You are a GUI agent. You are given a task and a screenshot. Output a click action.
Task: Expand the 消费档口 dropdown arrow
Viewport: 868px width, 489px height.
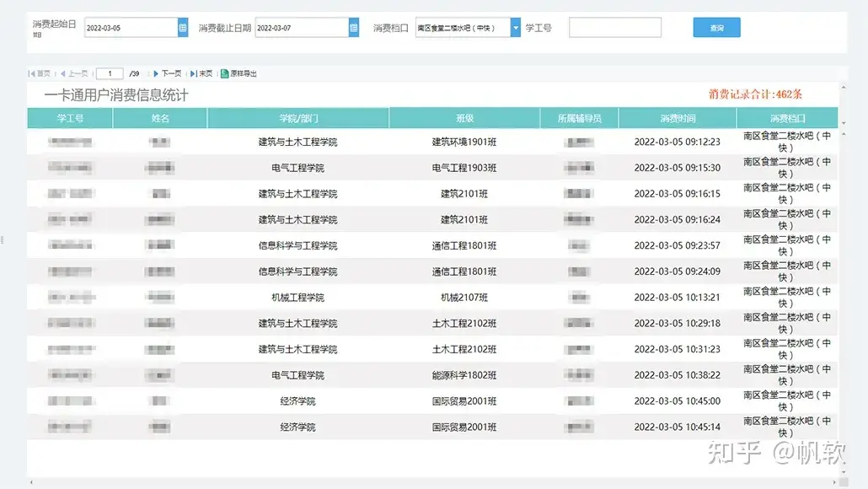pos(516,27)
